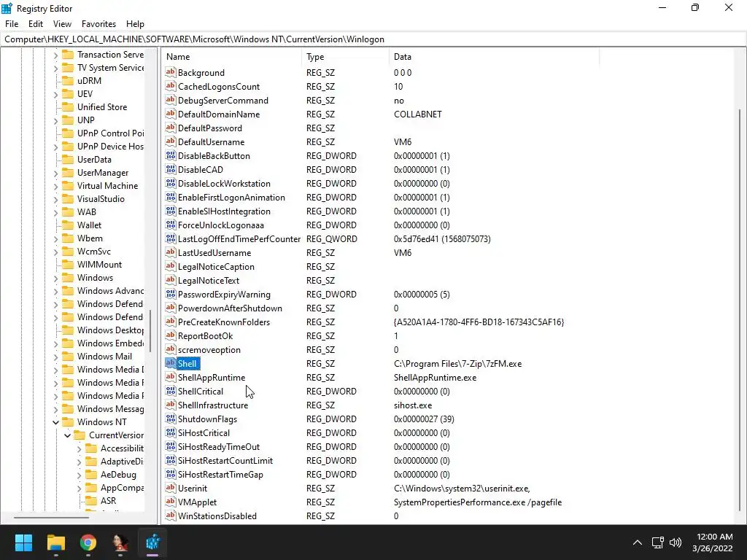Select the WIMMount key in tree
This screenshot has height=560, width=747.
(x=99, y=264)
